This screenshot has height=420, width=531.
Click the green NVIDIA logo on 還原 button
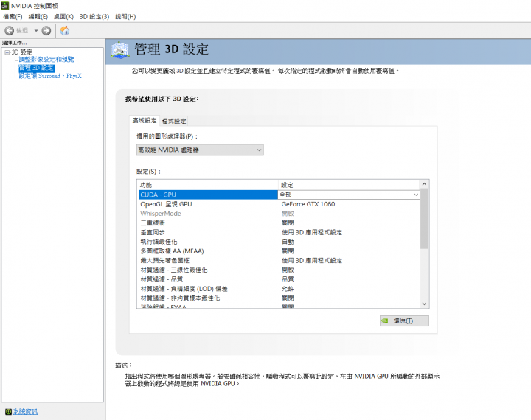click(385, 321)
